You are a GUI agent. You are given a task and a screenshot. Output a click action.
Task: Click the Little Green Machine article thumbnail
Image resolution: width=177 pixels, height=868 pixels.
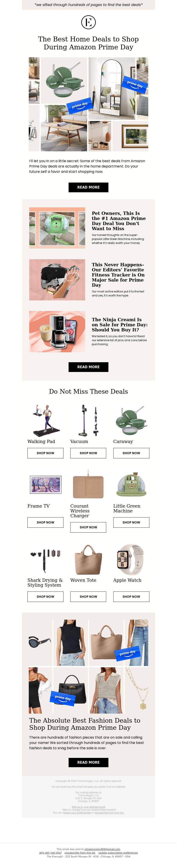(57, 228)
